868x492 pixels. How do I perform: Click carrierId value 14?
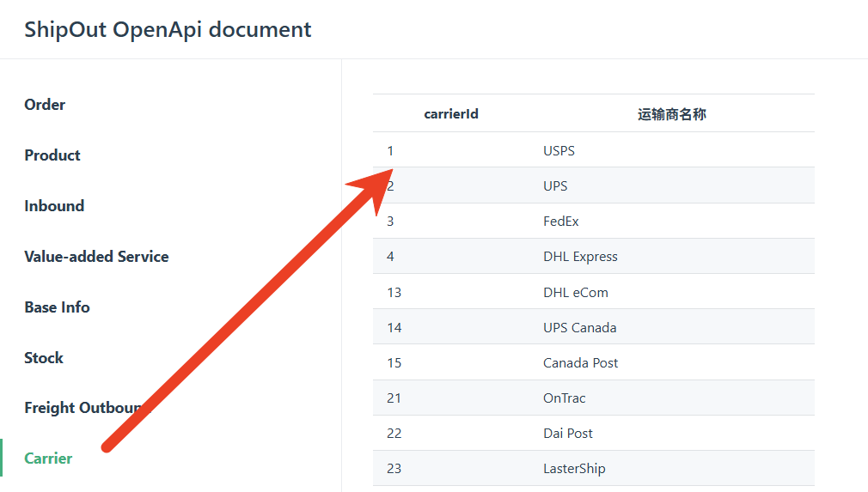click(x=394, y=328)
